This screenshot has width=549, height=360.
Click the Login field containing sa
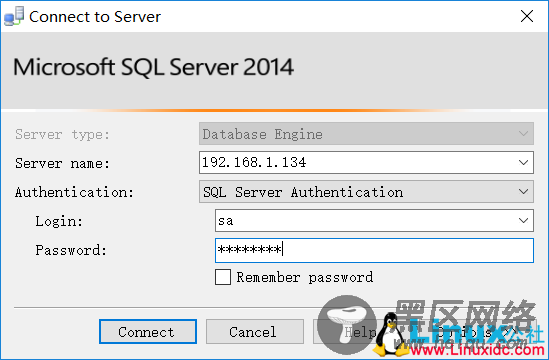tap(374, 221)
